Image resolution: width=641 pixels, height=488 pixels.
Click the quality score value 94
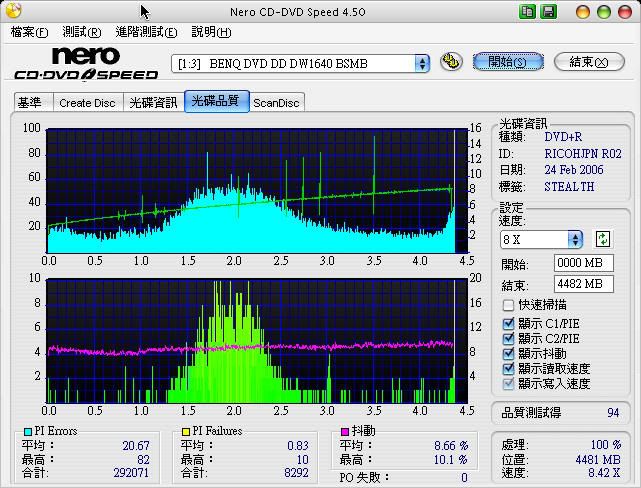coord(613,413)
